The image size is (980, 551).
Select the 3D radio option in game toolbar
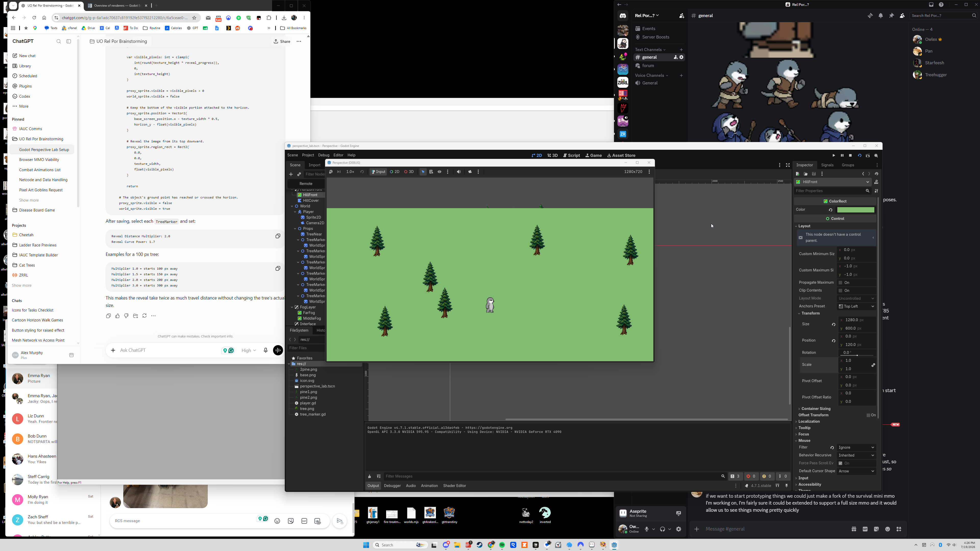pyautogui.click(x=409, y=172)
